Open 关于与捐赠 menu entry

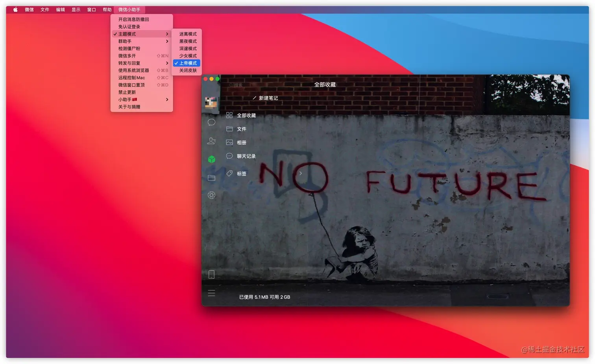(x=142, y=107)
